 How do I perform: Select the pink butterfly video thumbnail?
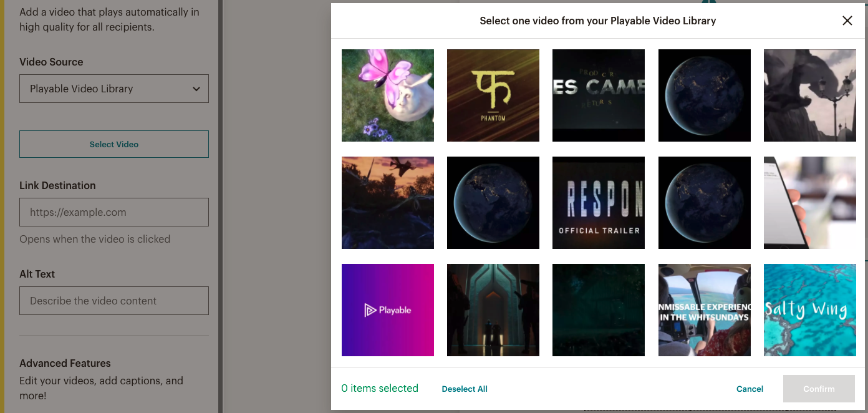tap(388, 95)
